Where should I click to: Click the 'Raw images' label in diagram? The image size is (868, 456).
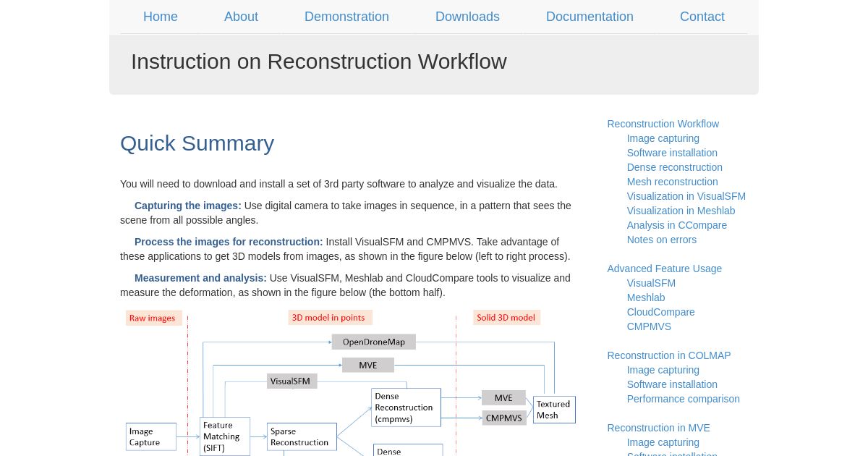click(153, 318)
